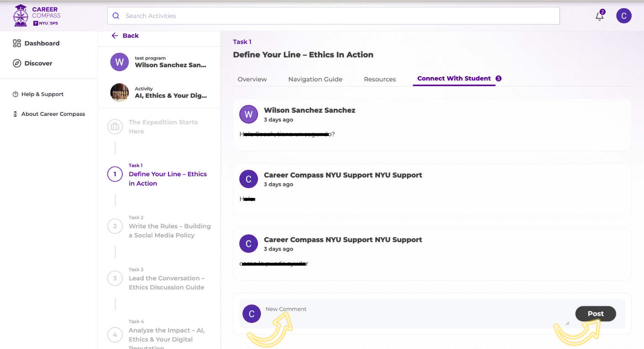Click the About Career Compass icon
644x349 pixels.
tap(16, 114)
